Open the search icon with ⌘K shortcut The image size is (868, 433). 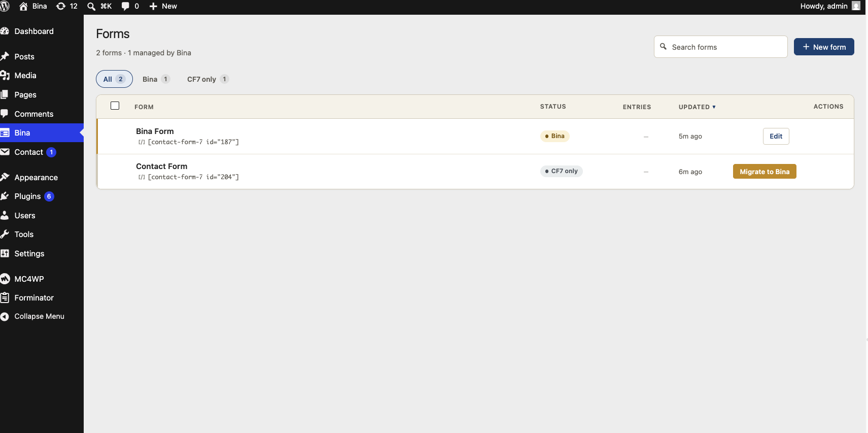91,6
